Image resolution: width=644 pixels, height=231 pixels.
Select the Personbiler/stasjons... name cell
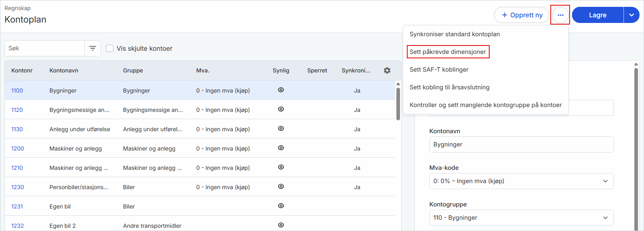pos(79,187)
